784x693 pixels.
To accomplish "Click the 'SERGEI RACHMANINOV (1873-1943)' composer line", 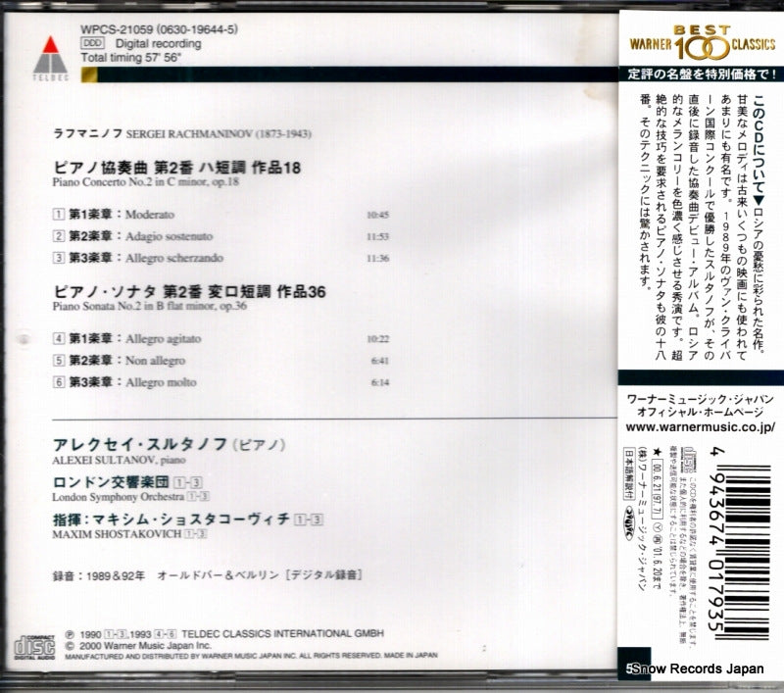I will (219, 134).
